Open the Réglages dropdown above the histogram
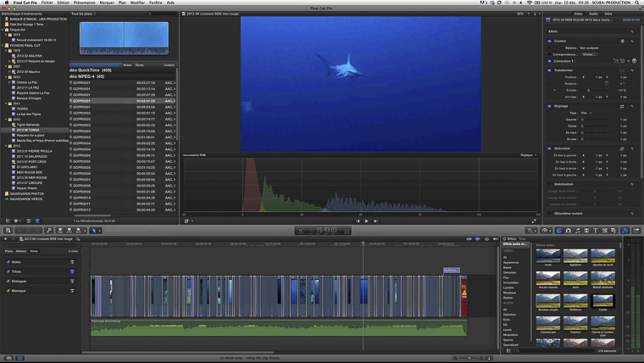Image resolution: width=644 pixels, height=363 pixels. (527, 155)
